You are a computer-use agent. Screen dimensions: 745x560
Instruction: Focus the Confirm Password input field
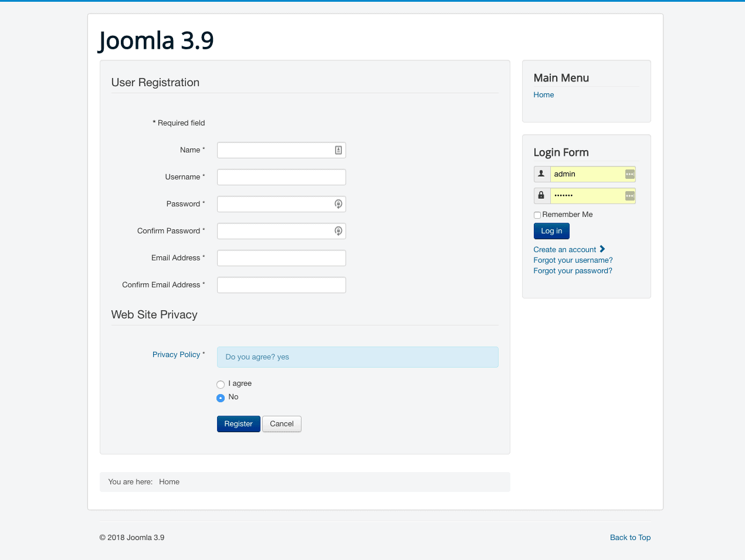click(x=282, y=231)
